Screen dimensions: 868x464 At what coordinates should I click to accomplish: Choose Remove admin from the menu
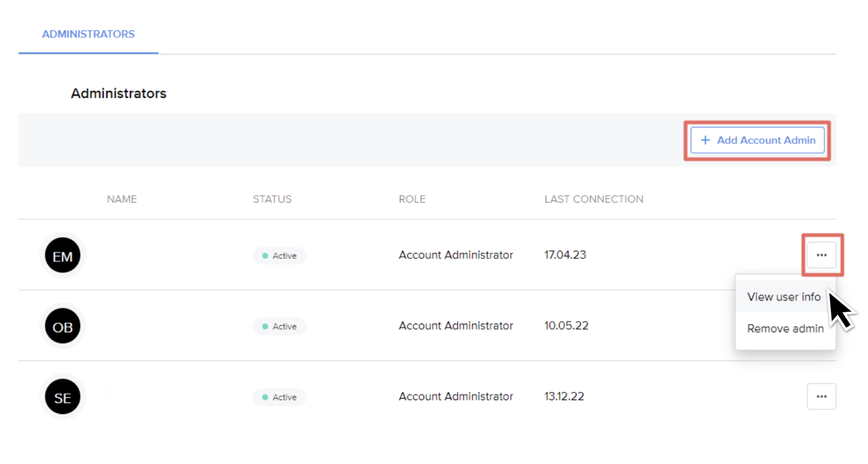[785, 329]
